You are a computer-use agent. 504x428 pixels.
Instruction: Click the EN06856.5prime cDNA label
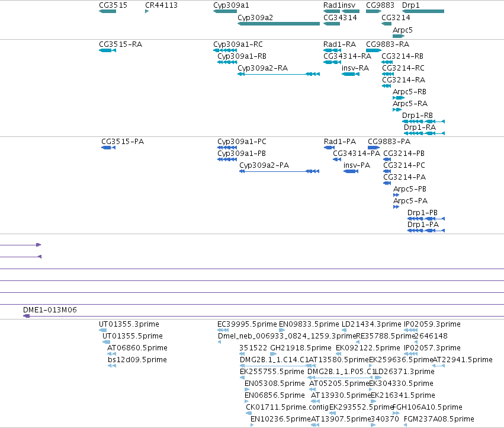pyautogui.click(x=275, y=395)
